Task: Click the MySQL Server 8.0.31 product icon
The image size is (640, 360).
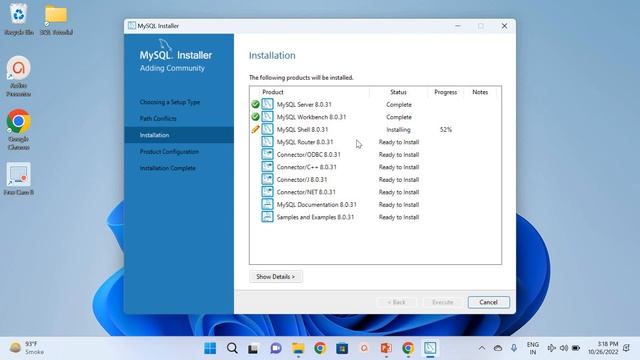Action: [x=267, y=104]
